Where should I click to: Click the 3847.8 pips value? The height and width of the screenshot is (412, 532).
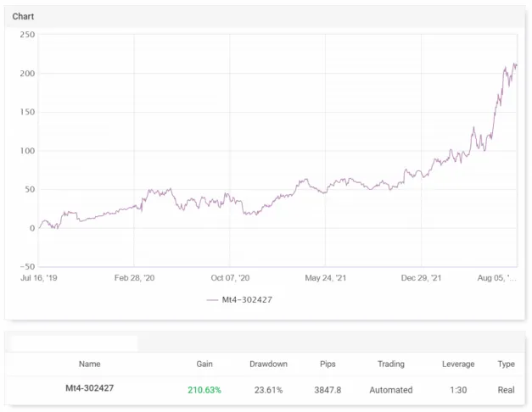tap(328, 390)
